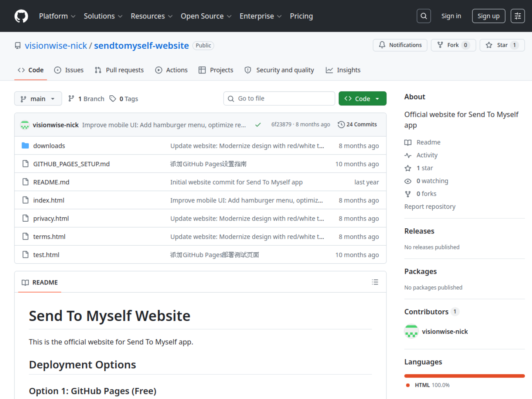Open commit message in test.html row
The width and height of the screenshot is (532, 399).
pos(215,255)
